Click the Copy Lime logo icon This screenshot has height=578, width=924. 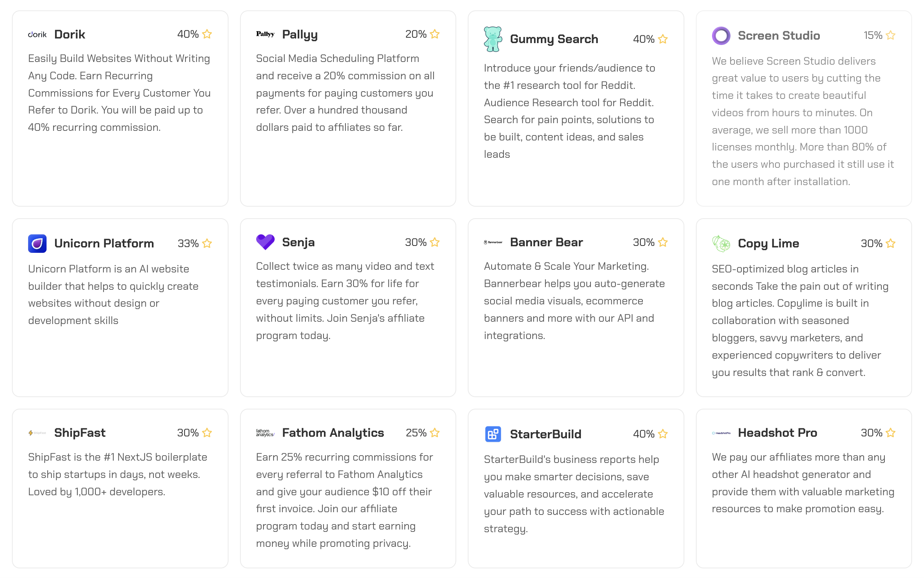[721, 243]
